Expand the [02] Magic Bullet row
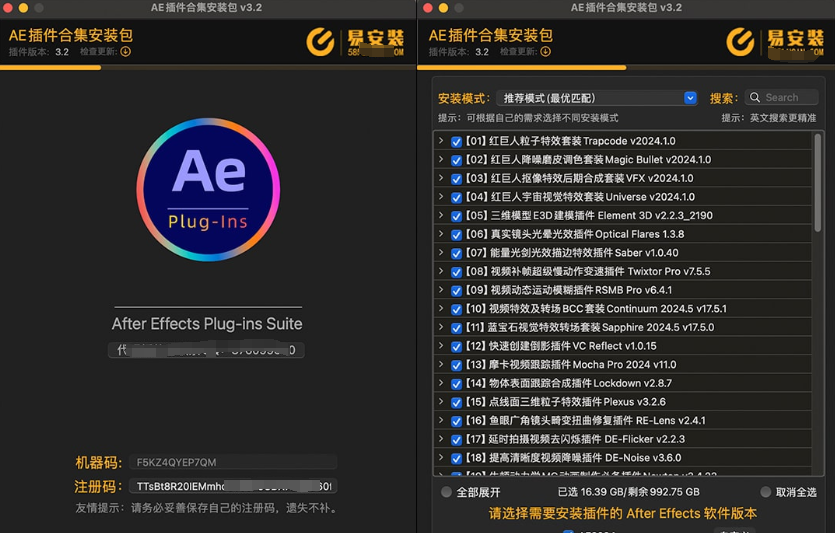The height and width of the screenshot is (533, 835). (x=441, y=159)
